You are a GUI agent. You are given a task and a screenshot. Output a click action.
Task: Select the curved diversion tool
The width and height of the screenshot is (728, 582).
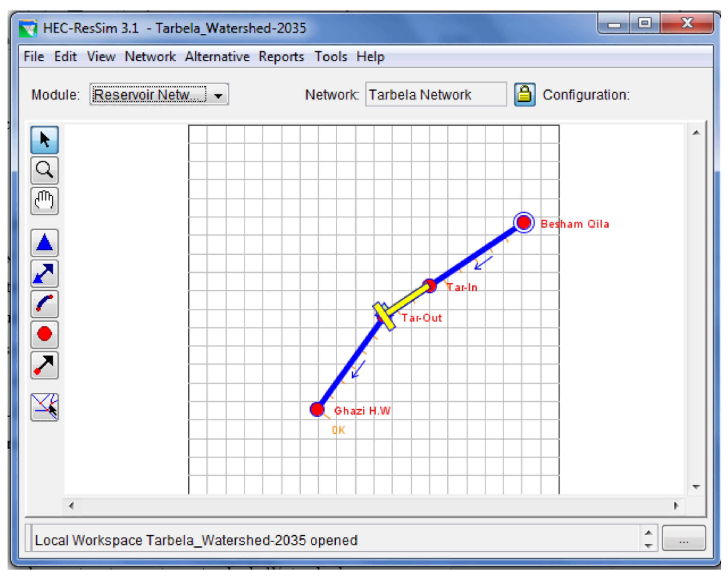click(x=44, y=304)
